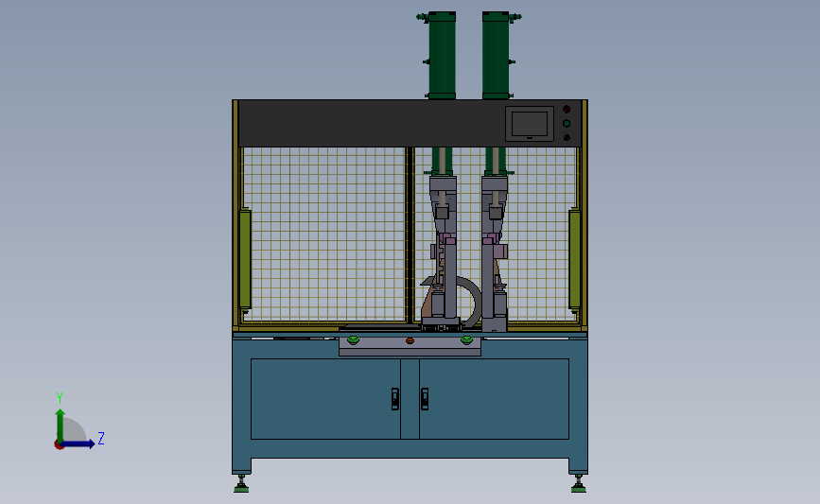Select the right leveling foot of machine
Screen dimensions: 820x504
tap(579, 483)
